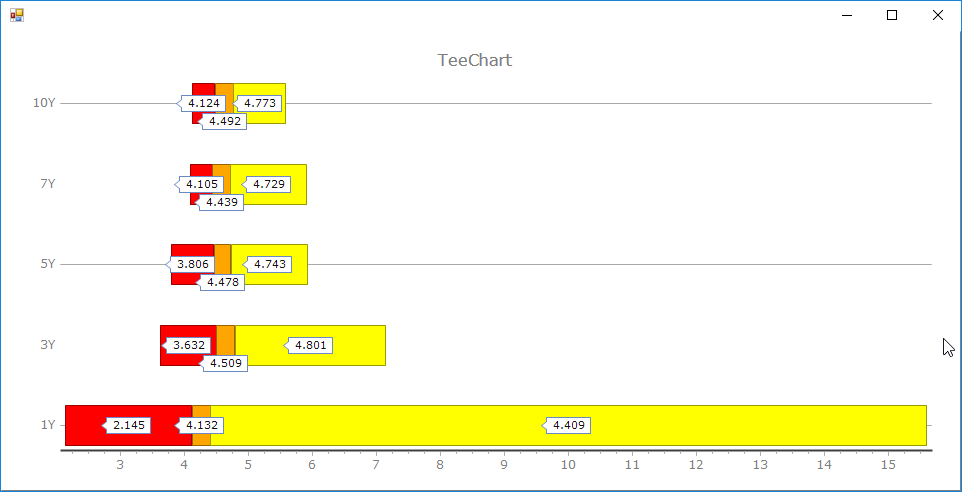
Task: Click axis value 15 on bottom axis
Action: (888, 465)
